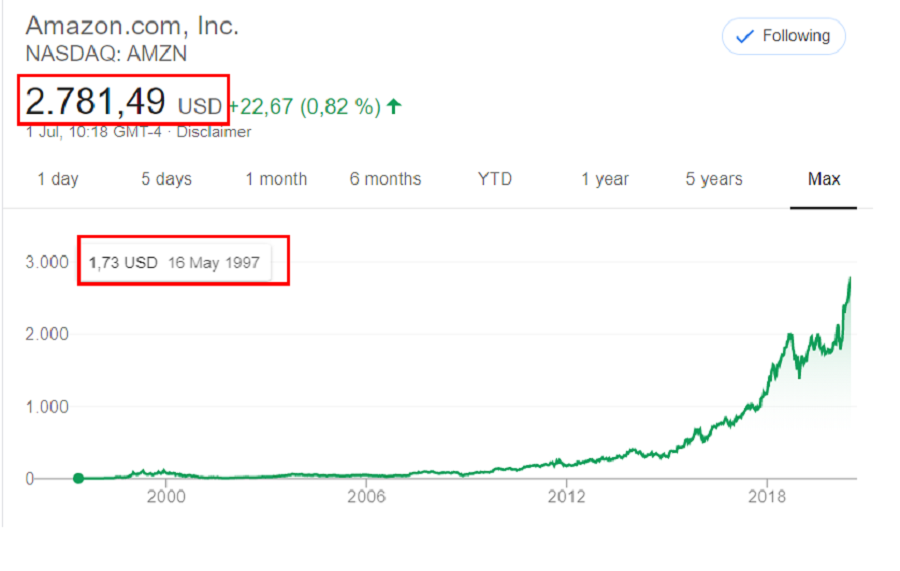
Task: Click the 2.781,49 USD price
Action: coord(123,102)
